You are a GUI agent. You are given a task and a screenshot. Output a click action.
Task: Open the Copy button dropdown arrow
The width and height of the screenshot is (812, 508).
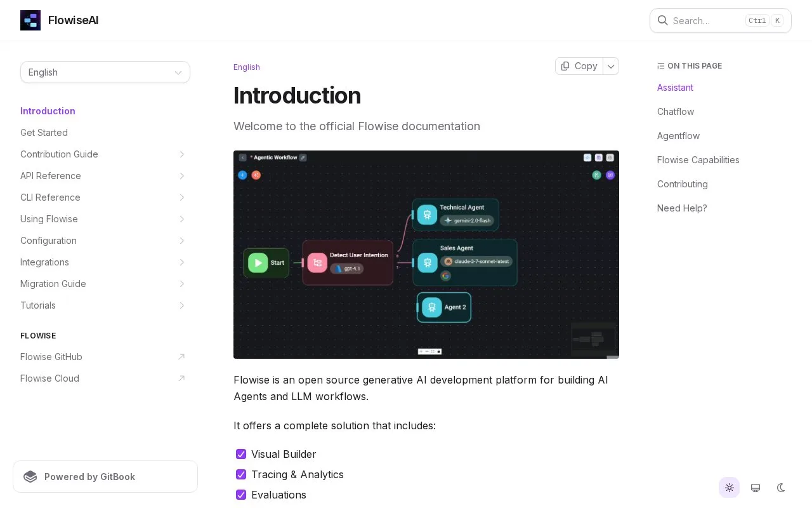(x=611, y=66)
